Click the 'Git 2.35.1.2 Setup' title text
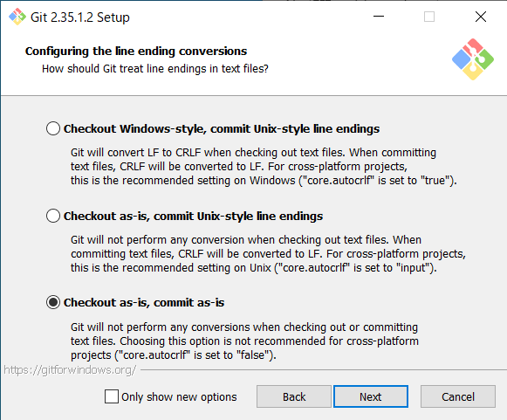Viewport: 507px width, 420px height. tap(80, 17)
